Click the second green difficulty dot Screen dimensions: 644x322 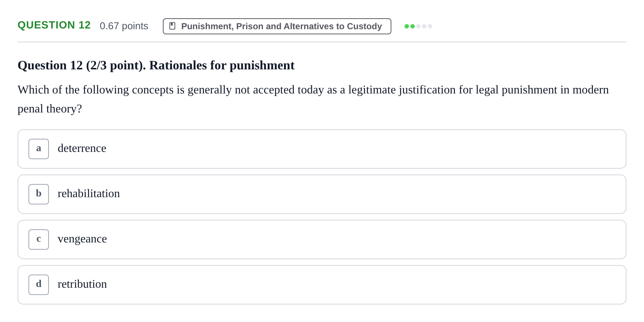click(413, 26)
